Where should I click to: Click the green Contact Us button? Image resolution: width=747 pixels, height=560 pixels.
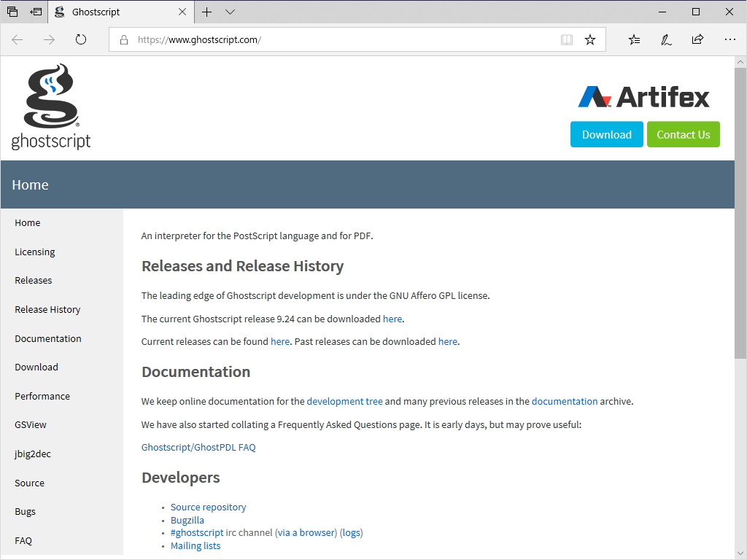(683, 134)
